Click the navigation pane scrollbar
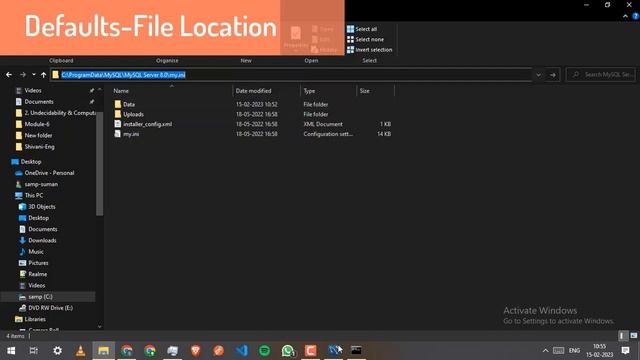640x360 pixels. click(100, 163)
